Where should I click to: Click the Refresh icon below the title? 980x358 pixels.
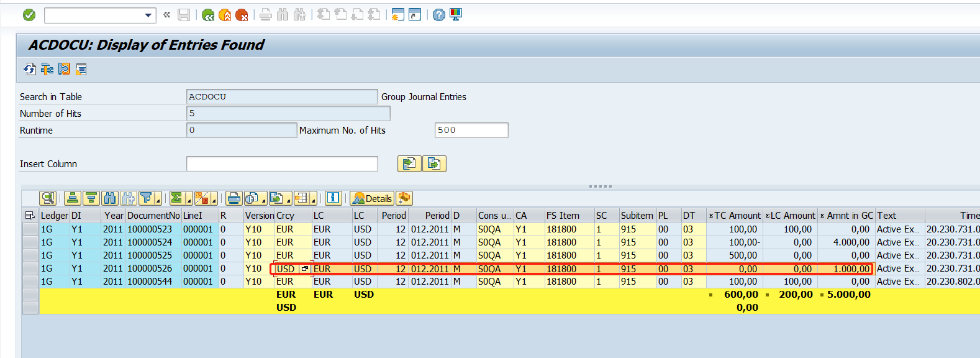coord(29,69)
